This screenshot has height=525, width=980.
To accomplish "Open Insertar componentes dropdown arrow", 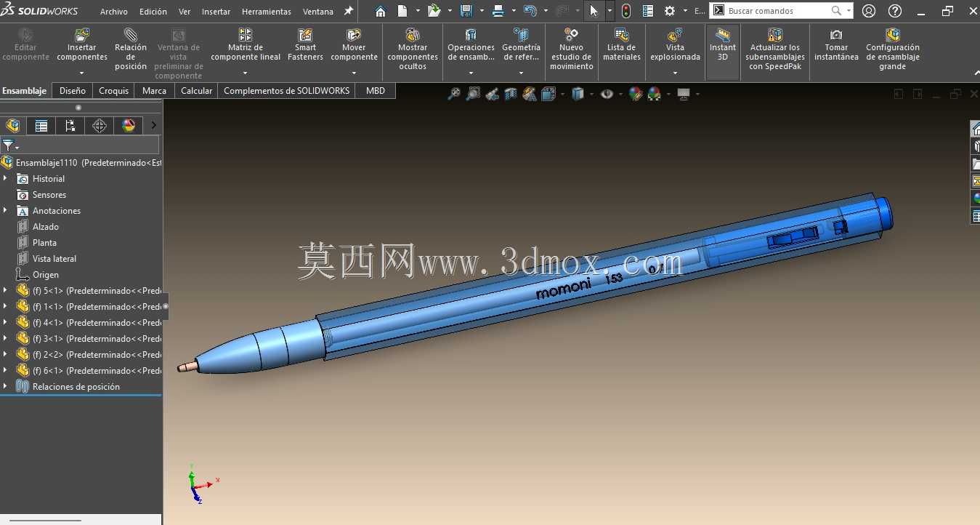I will pos(82,73).
